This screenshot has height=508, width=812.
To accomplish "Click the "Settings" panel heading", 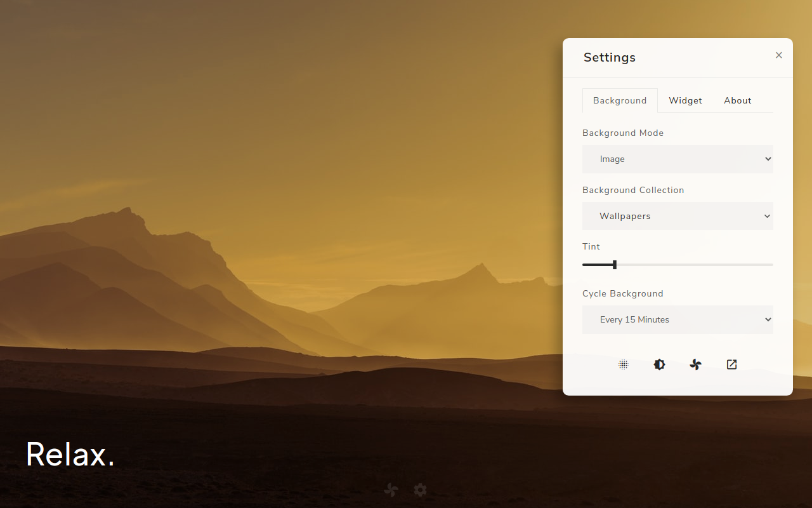I will 610,57.
